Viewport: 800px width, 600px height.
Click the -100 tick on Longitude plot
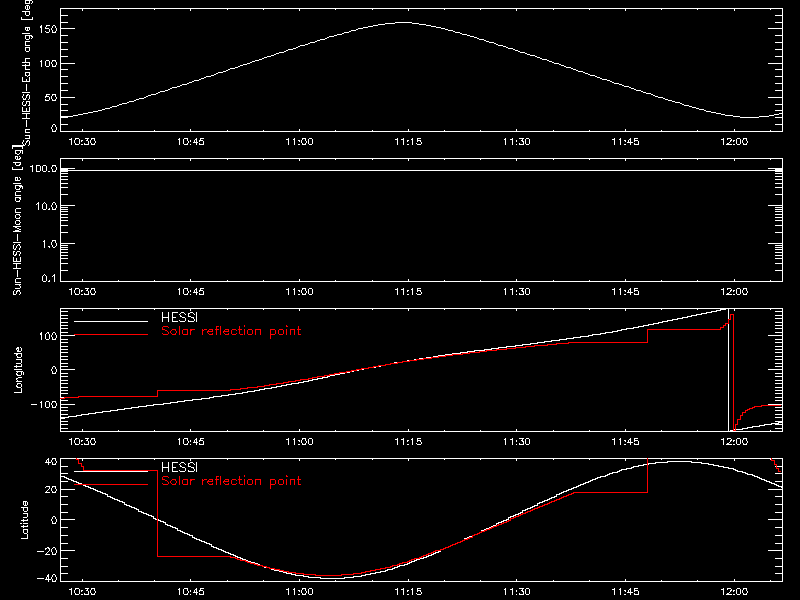(44, 404)
